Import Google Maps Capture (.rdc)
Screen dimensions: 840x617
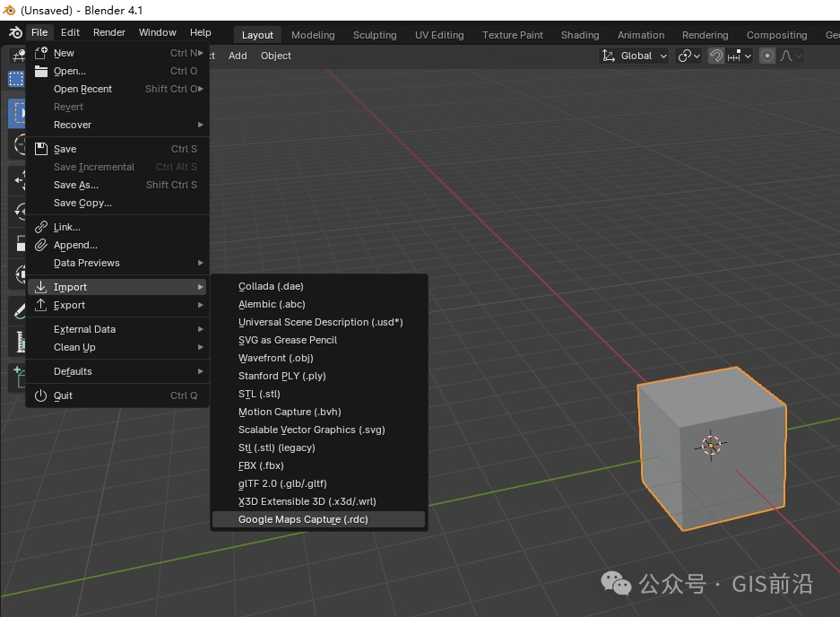point(319,519)
